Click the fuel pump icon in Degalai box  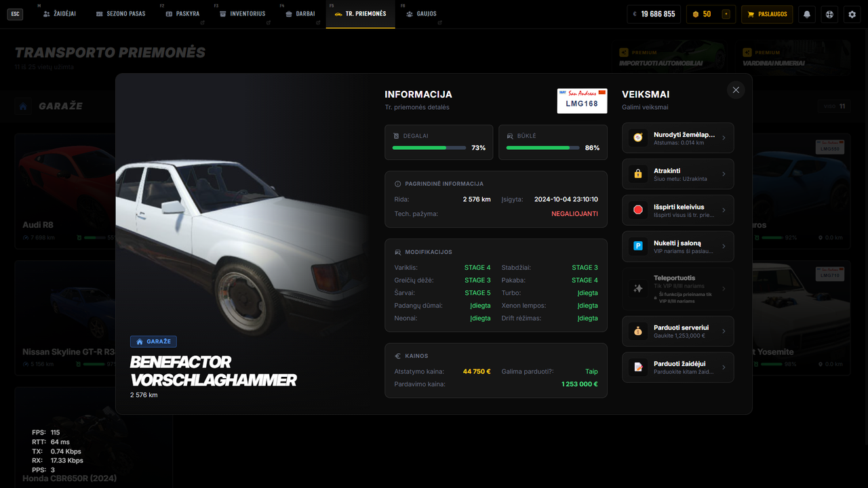(396, 136)
